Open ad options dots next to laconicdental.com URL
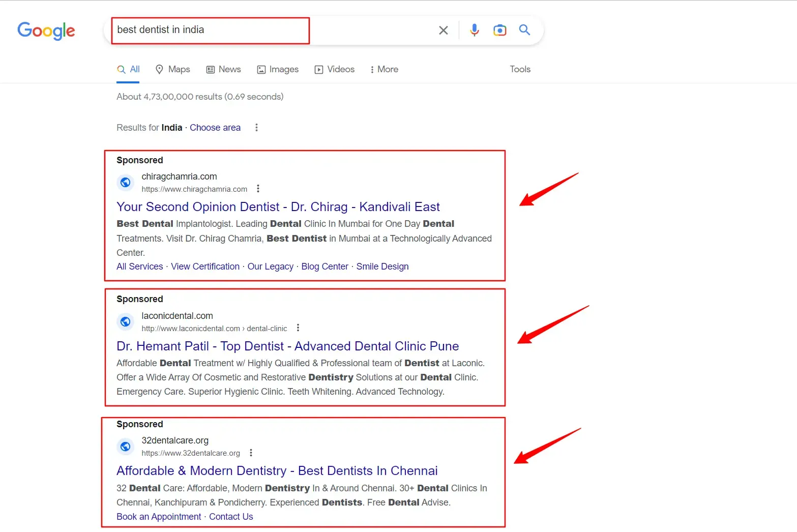 point(298,328)
